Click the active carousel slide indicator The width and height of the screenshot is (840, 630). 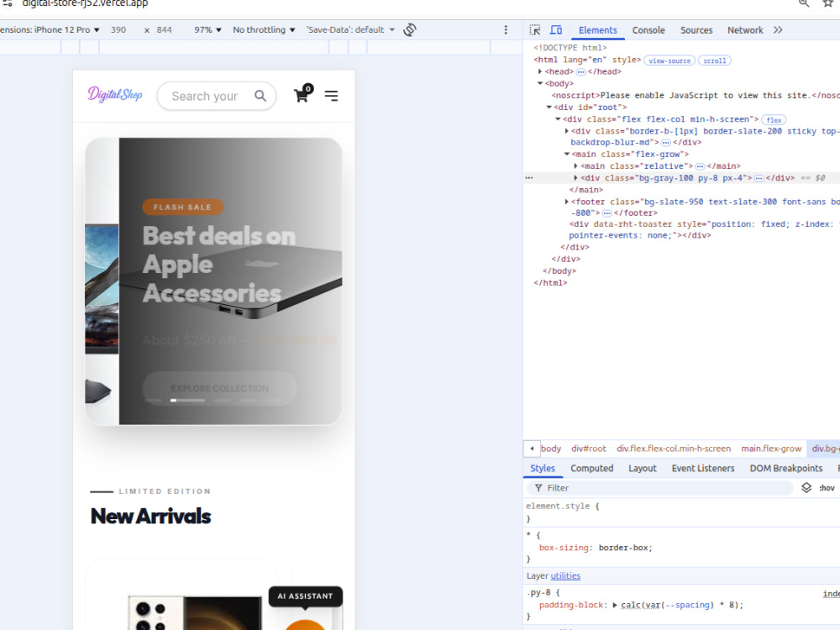coord(187,400)
